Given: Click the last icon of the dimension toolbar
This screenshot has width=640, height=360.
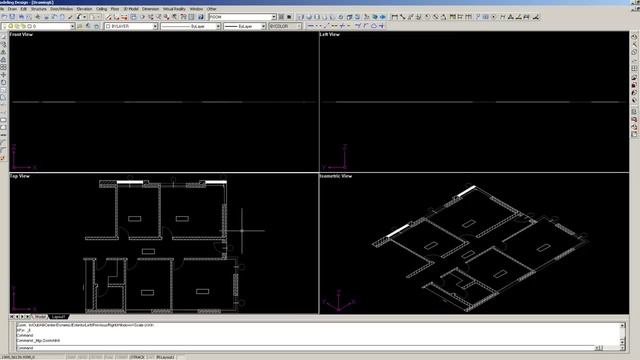Looking at the screenshot, I should [x=536, y=17].
